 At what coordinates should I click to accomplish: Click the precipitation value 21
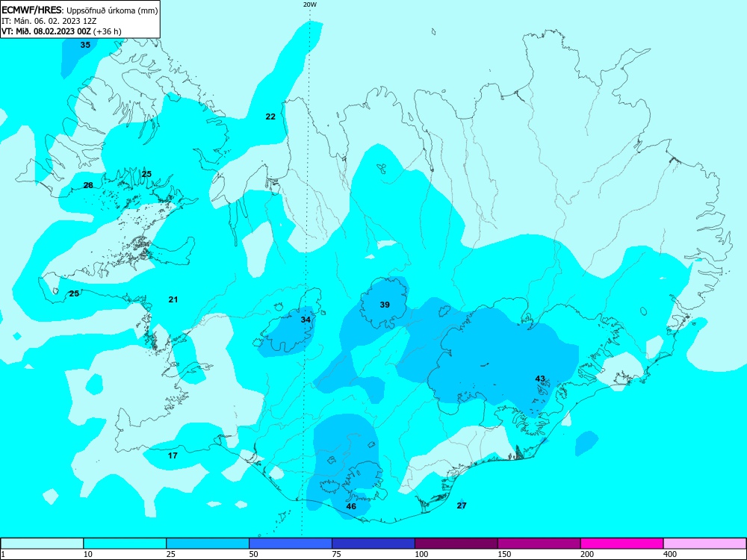click(173, 299)
